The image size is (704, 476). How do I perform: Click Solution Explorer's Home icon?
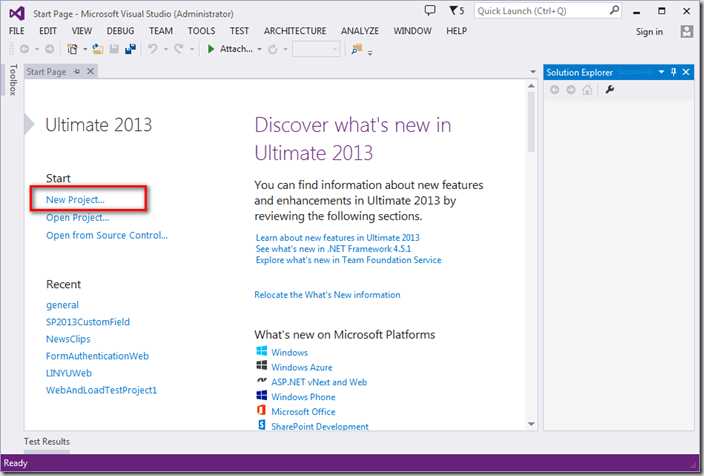pos(587,90)
